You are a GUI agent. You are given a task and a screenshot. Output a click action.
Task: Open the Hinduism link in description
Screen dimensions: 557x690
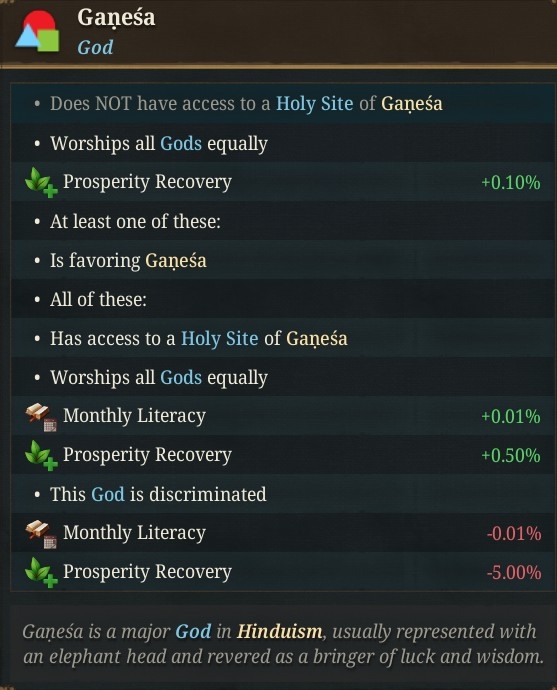[x=280, y=632]
